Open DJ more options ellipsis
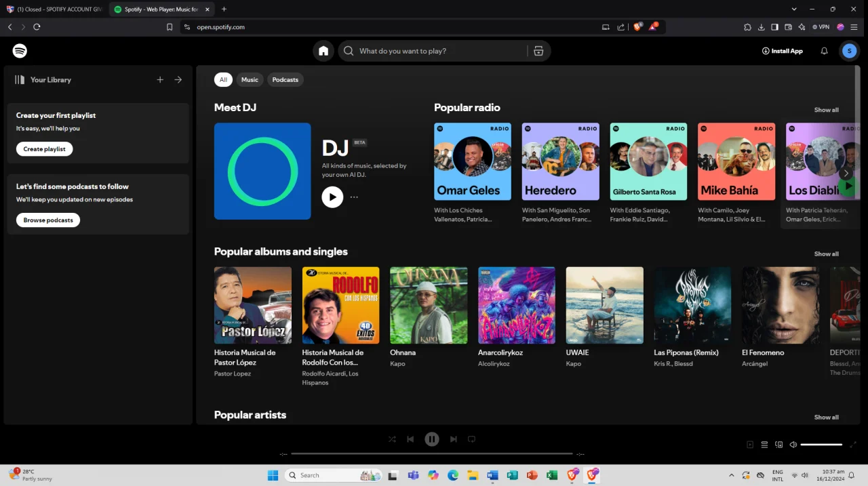The height and width of the screenshot is (486, 868). (354, 197)
